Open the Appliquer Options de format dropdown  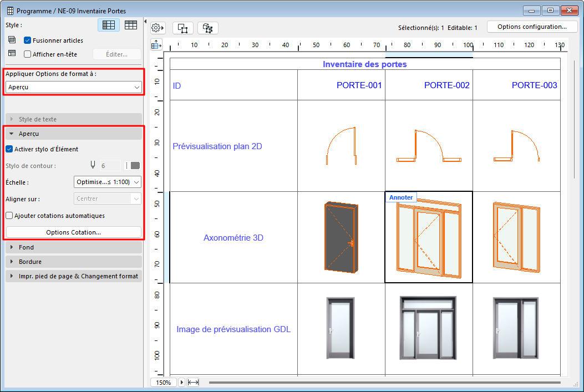(74, 87)
